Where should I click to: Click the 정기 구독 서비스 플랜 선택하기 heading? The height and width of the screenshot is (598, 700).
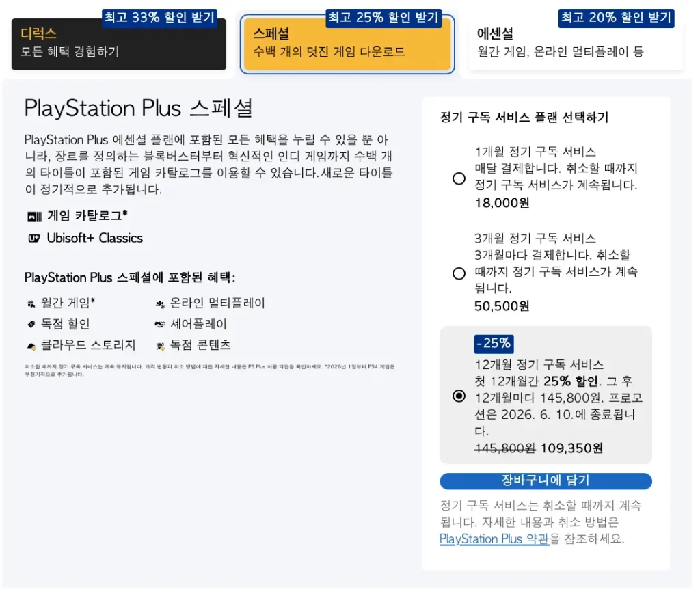pyautogui.click(x=524, y=118)
